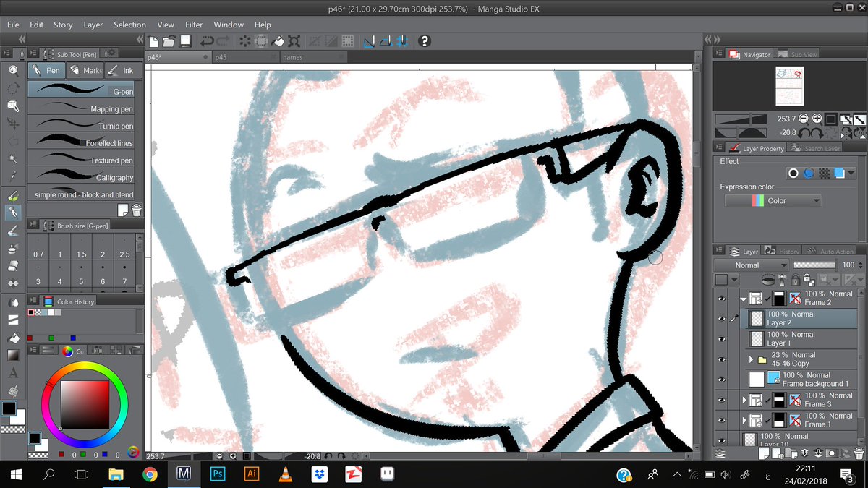Image resolution: width=868 pixels, height=488 pixels.
Task: Toggle the lock layer icon
Action: 796,280
